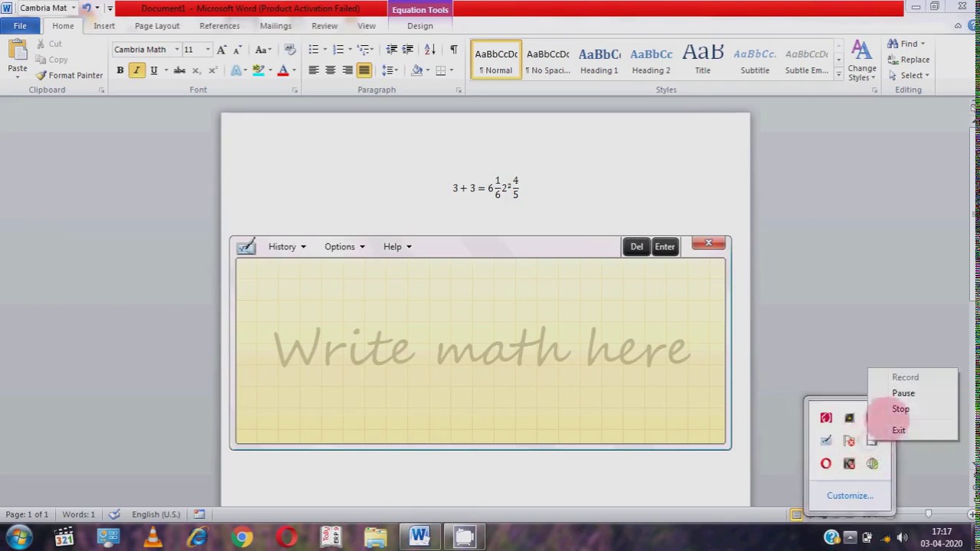Click Math Input Panel tray icon

click(x=825, y=441)
